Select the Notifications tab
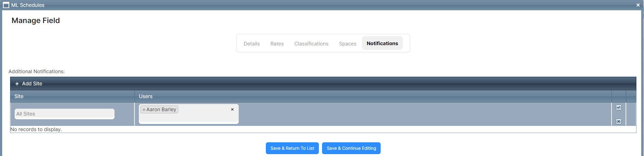 [x=382, y=43]
